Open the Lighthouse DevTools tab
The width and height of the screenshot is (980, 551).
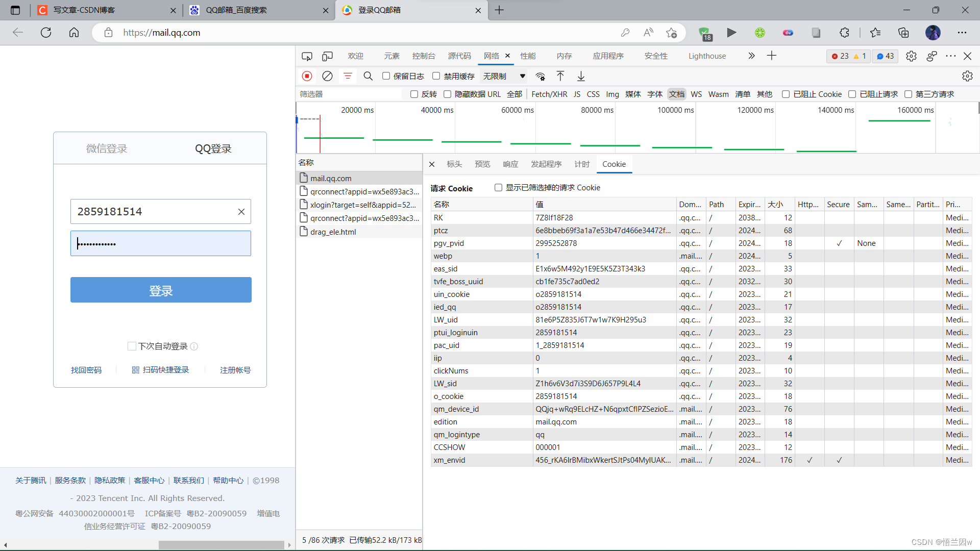[x=707, y=56]
